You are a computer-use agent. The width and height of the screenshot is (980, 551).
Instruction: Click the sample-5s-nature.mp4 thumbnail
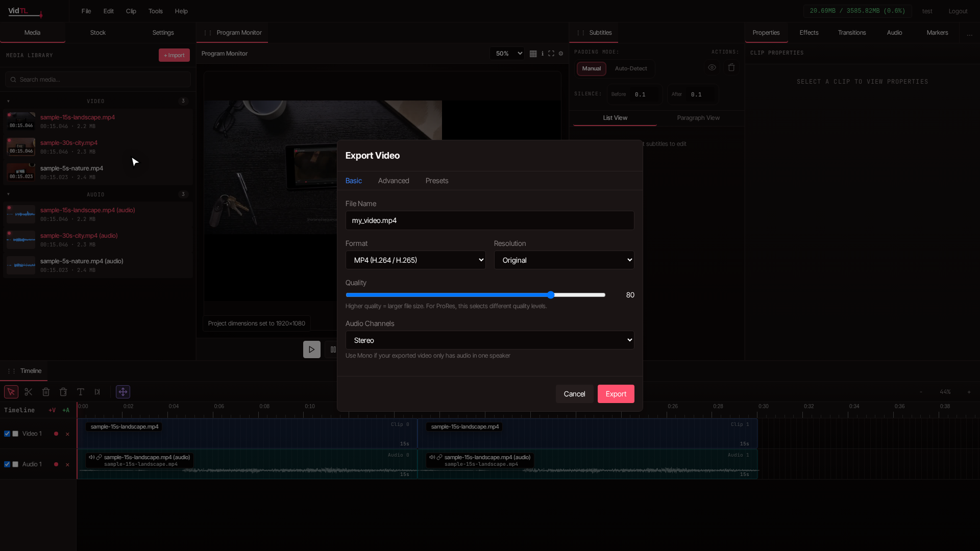click(21, 172)
